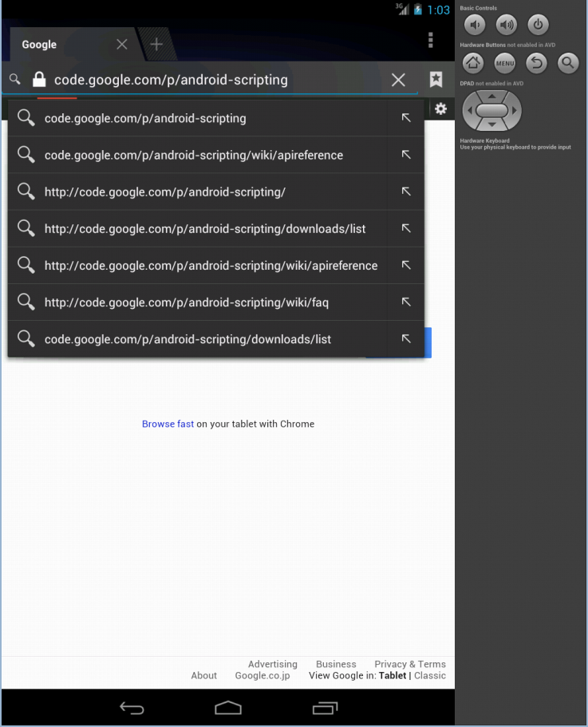This screenshot has width=588, height=727.
Task: Click the 1:03 clock in status bar
Action: [x=438, y=10]
